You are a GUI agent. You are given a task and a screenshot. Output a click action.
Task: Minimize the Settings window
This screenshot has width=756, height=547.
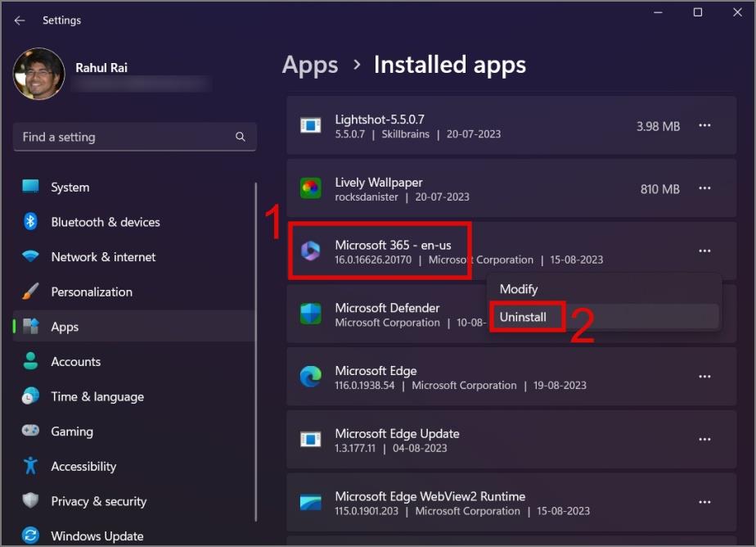click(x=658, y=12)
